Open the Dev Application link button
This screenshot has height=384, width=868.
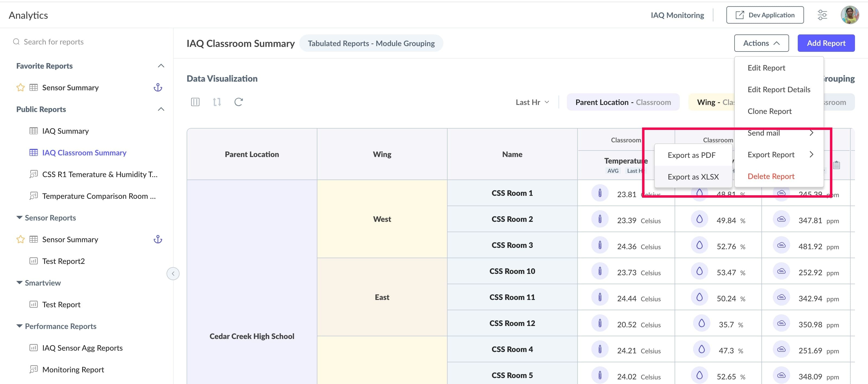765,15
